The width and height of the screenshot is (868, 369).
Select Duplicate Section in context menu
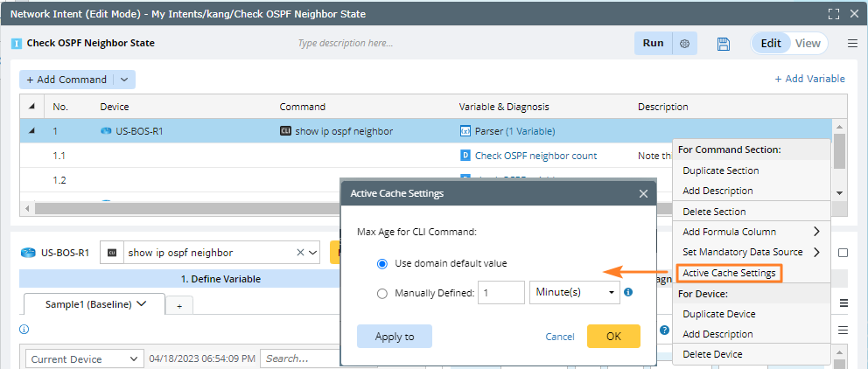point(720,171)
